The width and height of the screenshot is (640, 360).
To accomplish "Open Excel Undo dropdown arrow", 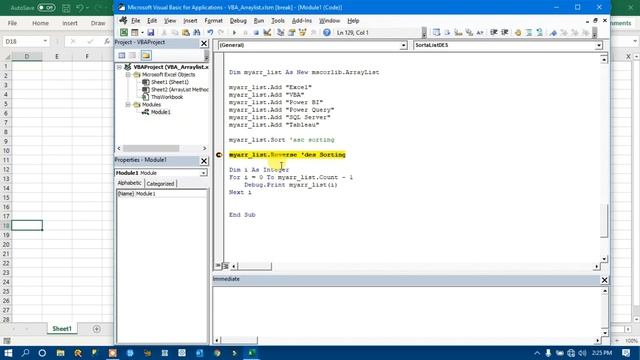I will (87, 8).
